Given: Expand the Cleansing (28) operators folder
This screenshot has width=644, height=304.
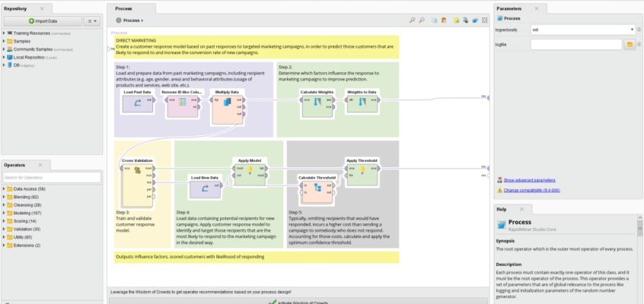Looking at the screenshot, I should 4,204.
